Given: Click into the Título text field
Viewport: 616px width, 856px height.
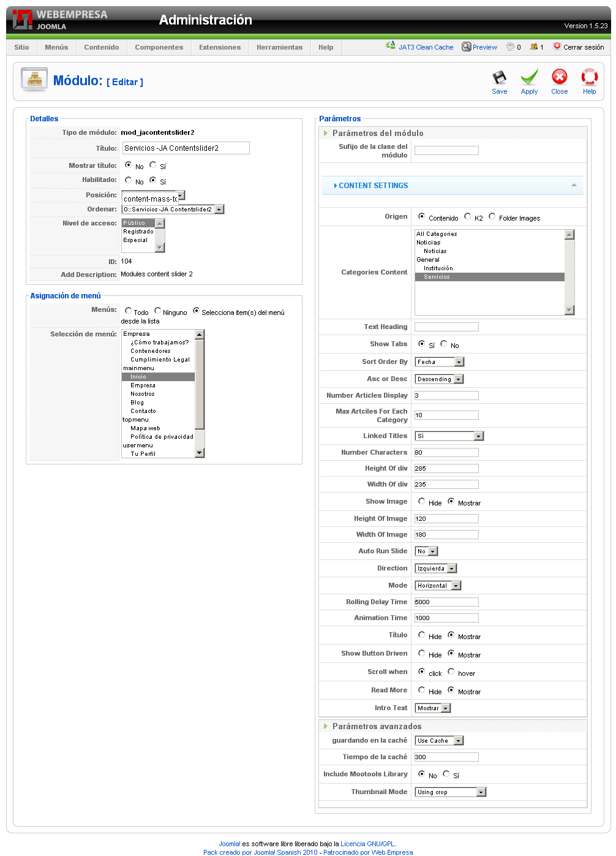Looking at the screenshot, I should 186,148.
